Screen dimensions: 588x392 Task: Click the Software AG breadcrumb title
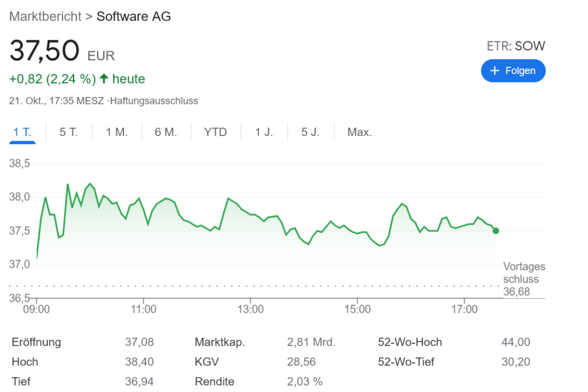[133, 16]
